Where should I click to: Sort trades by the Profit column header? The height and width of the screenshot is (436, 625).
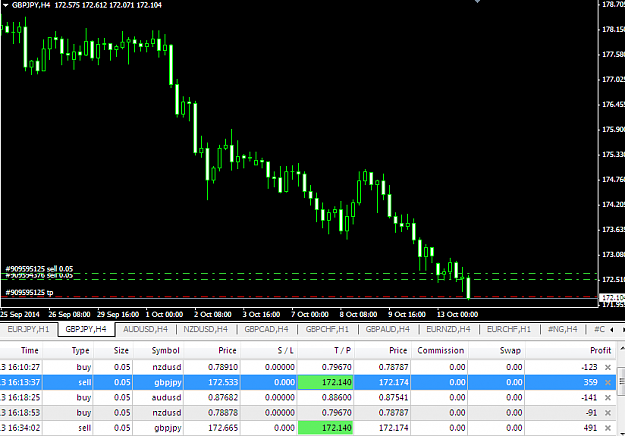[570, 350]
